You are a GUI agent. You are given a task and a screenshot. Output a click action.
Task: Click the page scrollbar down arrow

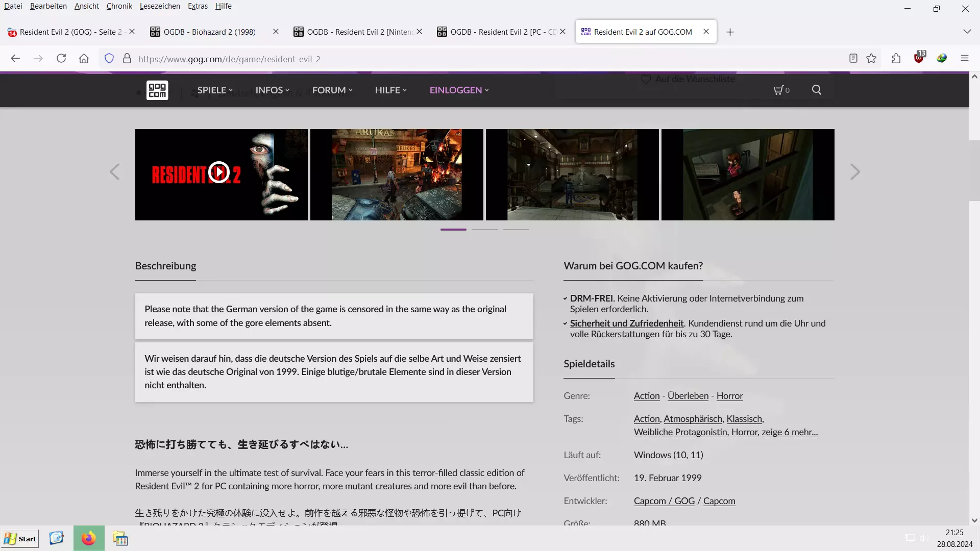tap(974, 520)
